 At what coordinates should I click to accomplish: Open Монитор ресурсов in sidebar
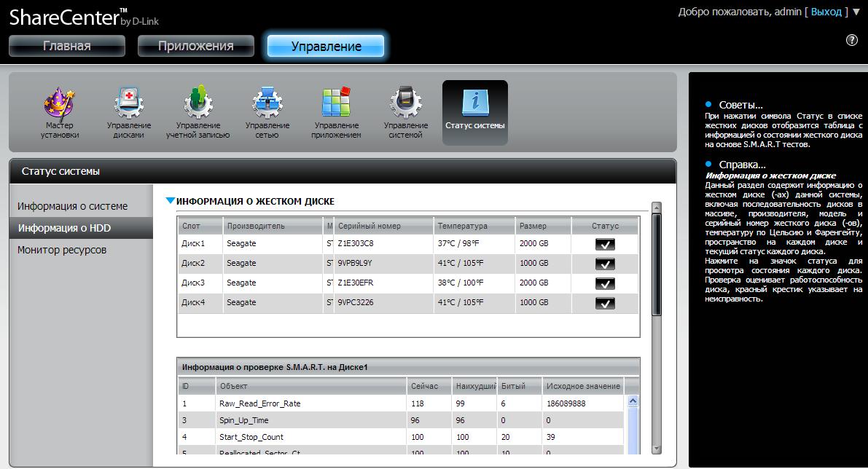(x=62, y=250)
